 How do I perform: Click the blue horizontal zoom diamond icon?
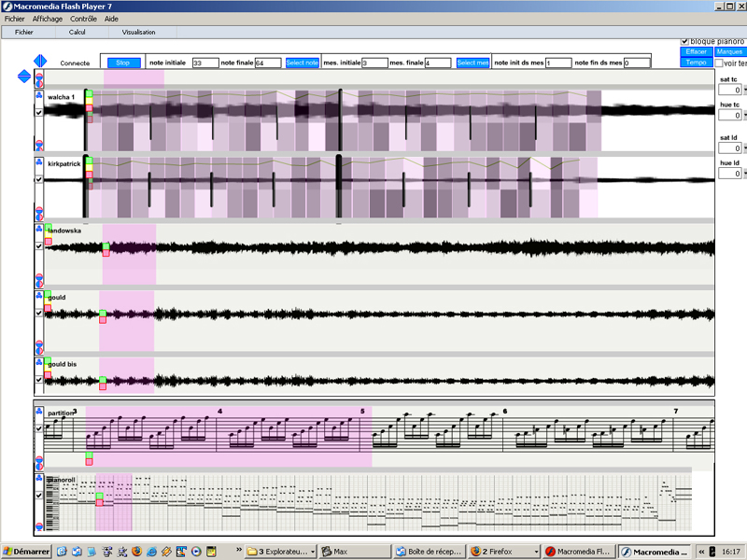(40, 61)
